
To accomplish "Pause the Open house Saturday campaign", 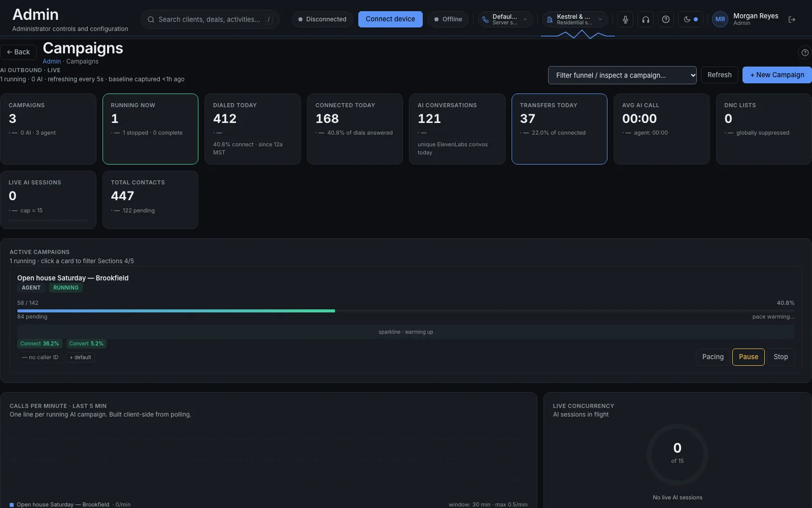I will point(749,357).
